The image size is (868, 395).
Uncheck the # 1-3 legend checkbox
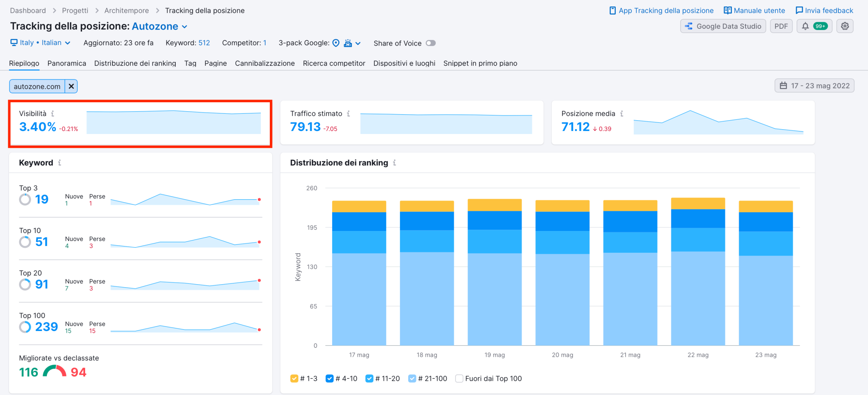click(294, 378)
